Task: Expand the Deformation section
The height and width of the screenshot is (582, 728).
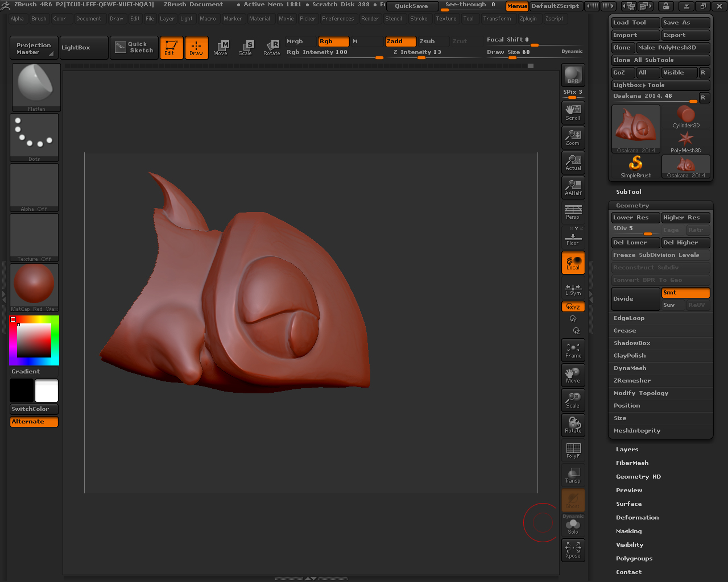Action: coord(637,518)
